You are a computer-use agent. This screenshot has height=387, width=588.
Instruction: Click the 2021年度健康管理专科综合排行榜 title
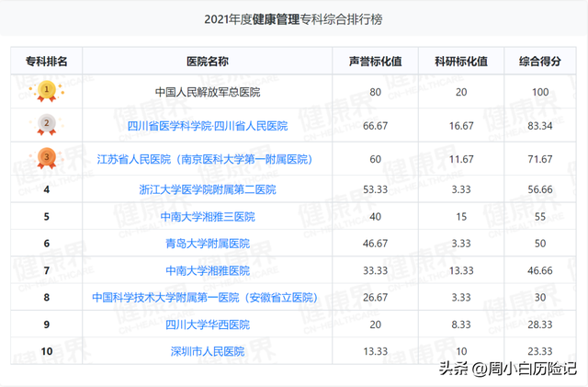click(x=293, y=19)
